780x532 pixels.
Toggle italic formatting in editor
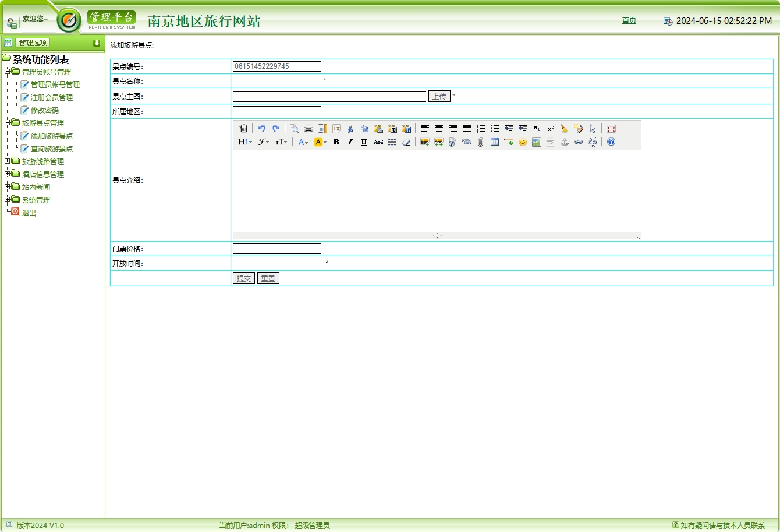(x=350, y=142)
